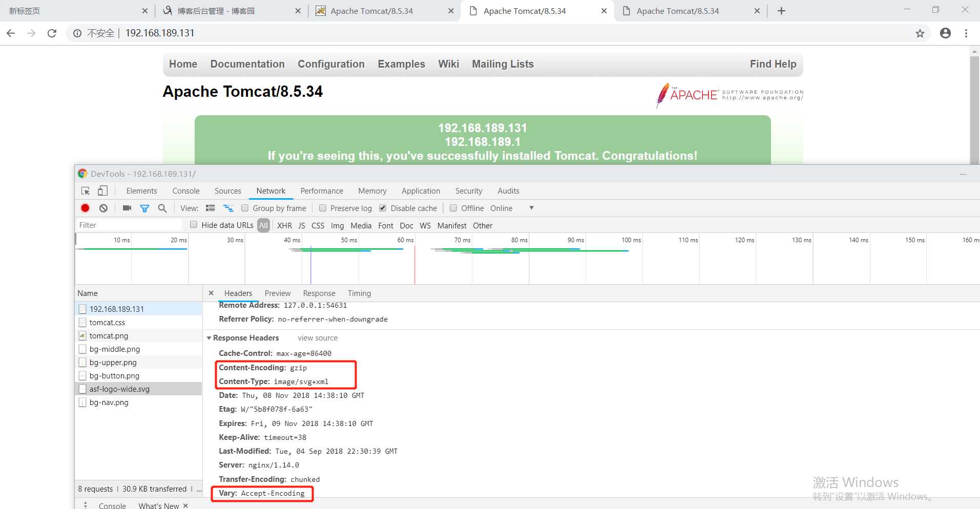Click the site info not-secure icon
This screenshot has height=509, width=980.
tap(77, 33)
